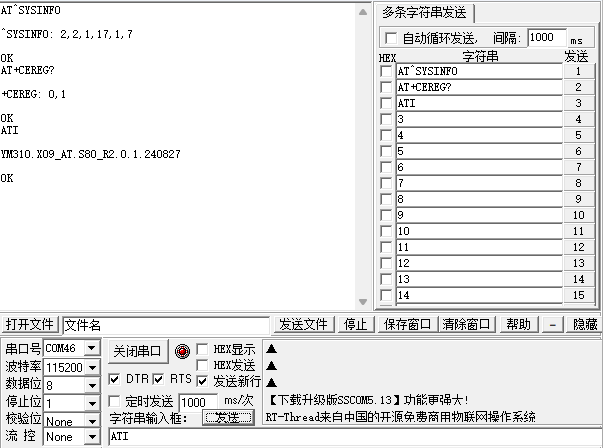
Task: Click the receive area scroll up arrow
Action: pos(363,12)
